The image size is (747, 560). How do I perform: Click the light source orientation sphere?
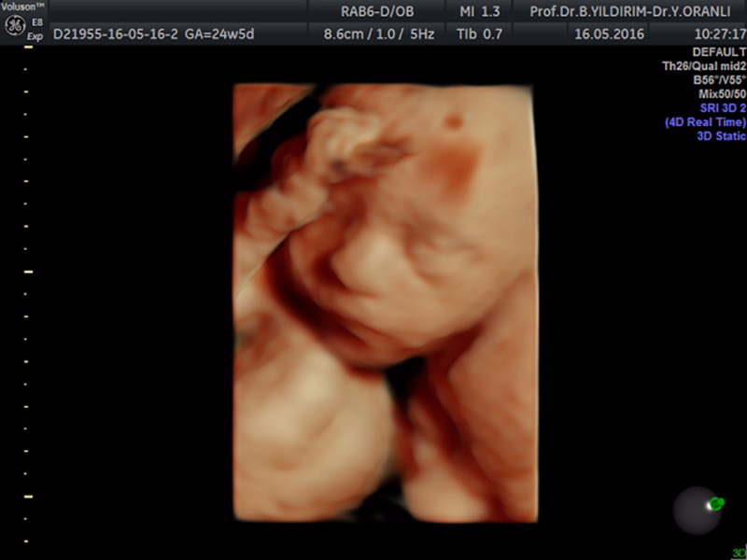point(698,511)
